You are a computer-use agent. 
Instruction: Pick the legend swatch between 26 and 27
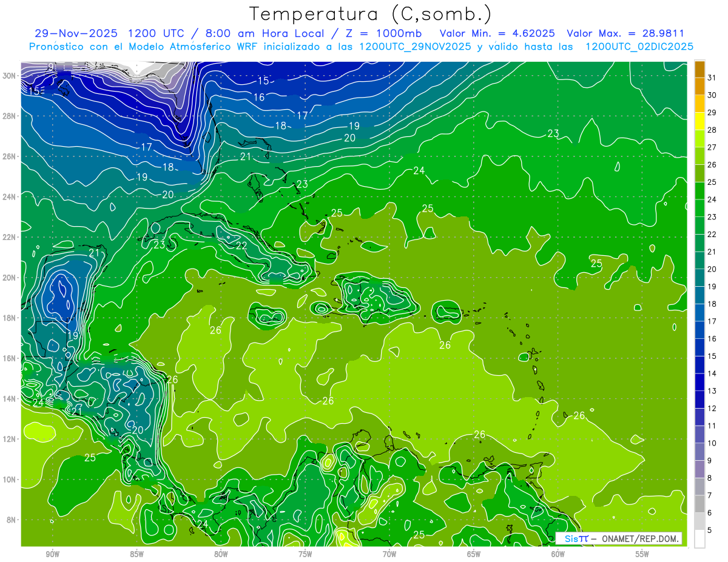[x=699, y=155]
